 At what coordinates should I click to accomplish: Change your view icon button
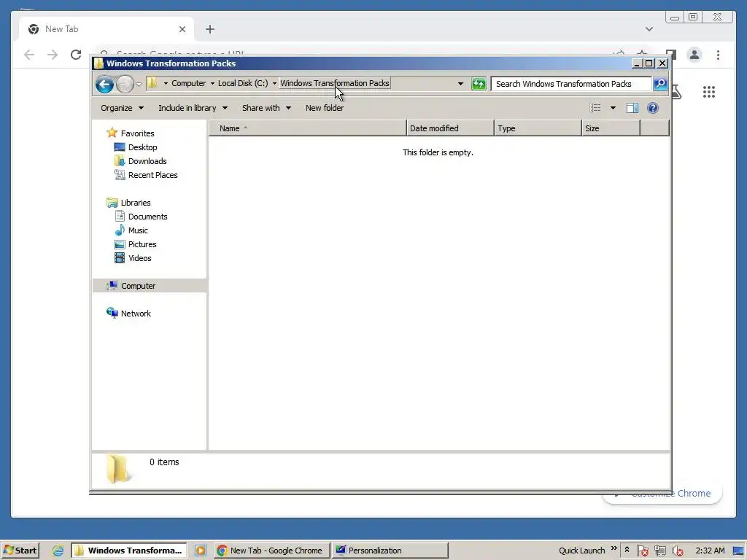595,108
